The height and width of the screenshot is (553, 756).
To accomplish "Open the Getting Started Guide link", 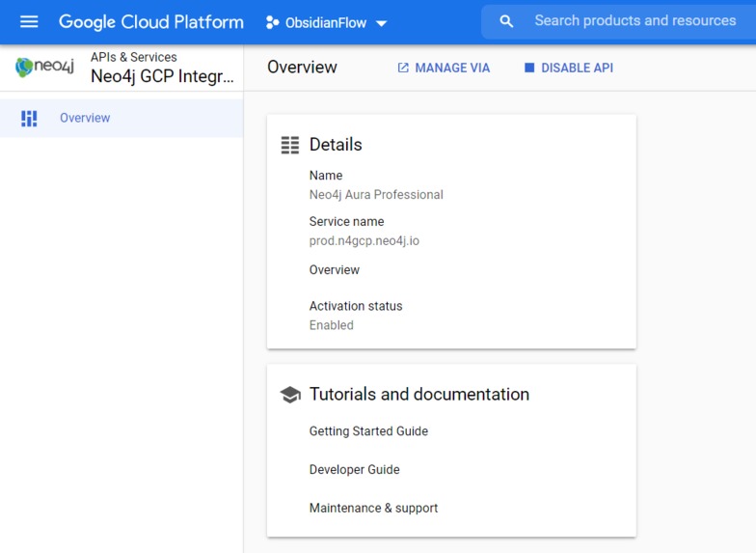I will 368,430.
